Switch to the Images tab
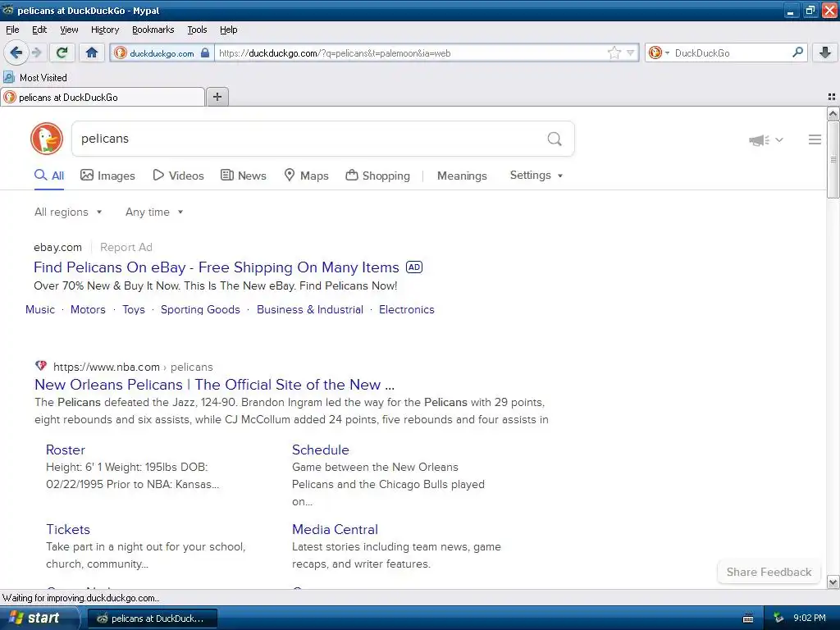This screenshot has width=840, height=630. (107, 176)
